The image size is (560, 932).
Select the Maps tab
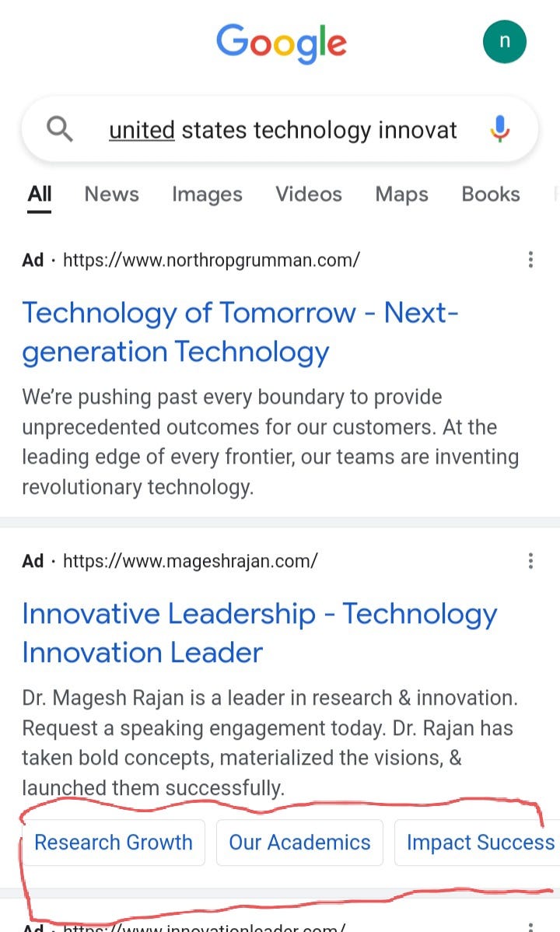coord(401,194)
